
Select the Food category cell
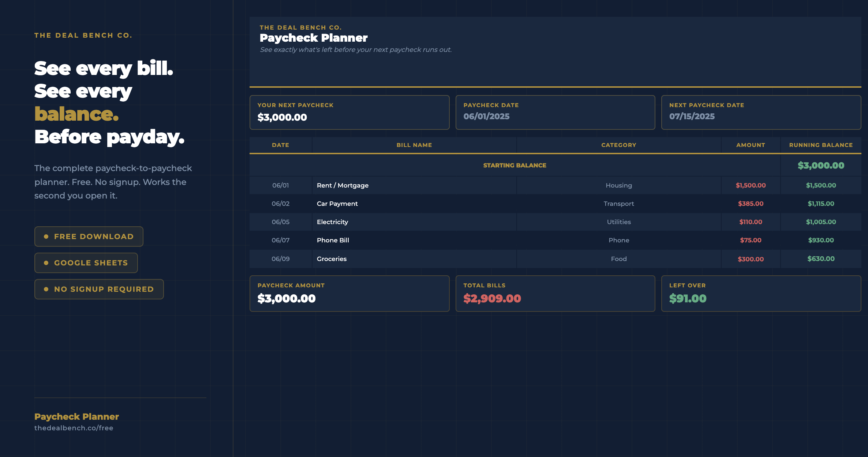(619, 259)
